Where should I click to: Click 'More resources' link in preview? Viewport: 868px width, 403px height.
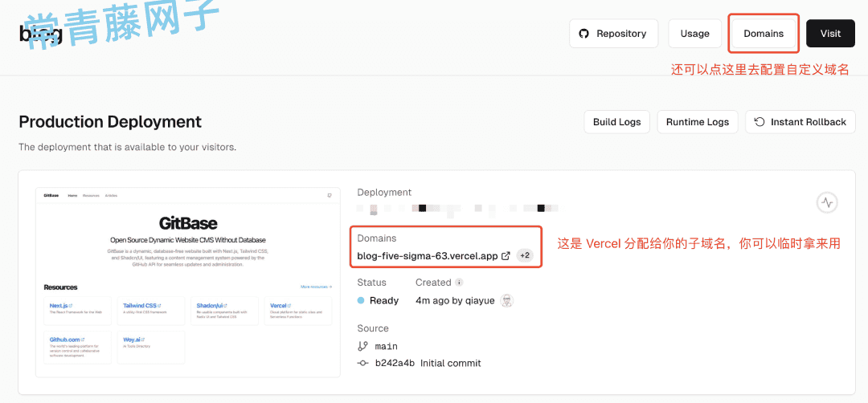(x=316, y=287)
